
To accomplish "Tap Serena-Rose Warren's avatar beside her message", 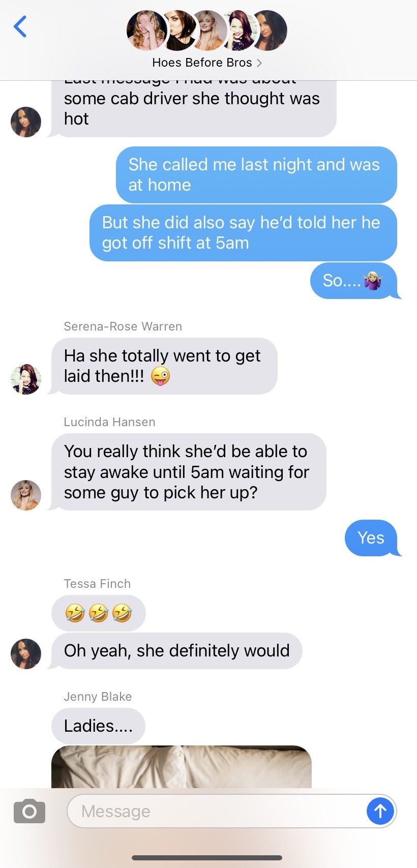I will click(26, 379).
